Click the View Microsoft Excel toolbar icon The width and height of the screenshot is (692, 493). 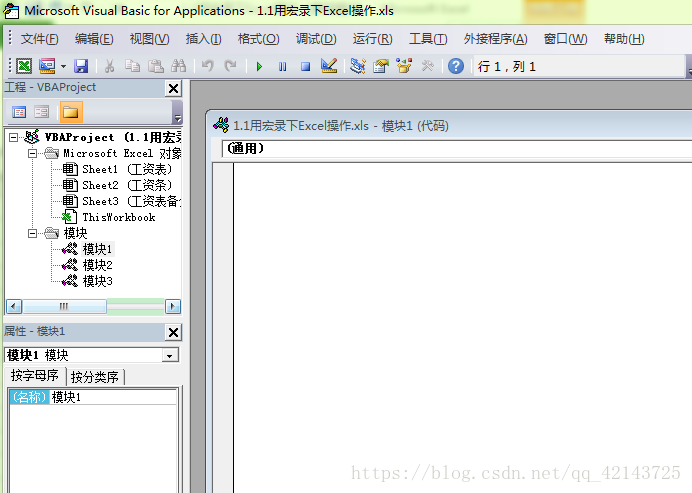24,66
